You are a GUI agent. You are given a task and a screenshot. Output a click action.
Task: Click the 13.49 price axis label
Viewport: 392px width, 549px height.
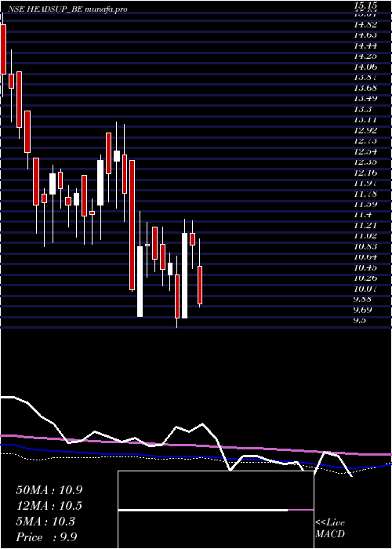point(365,98)
